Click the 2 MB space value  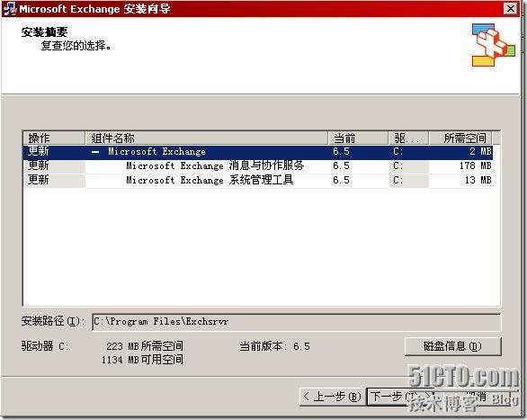pos(480,152)
